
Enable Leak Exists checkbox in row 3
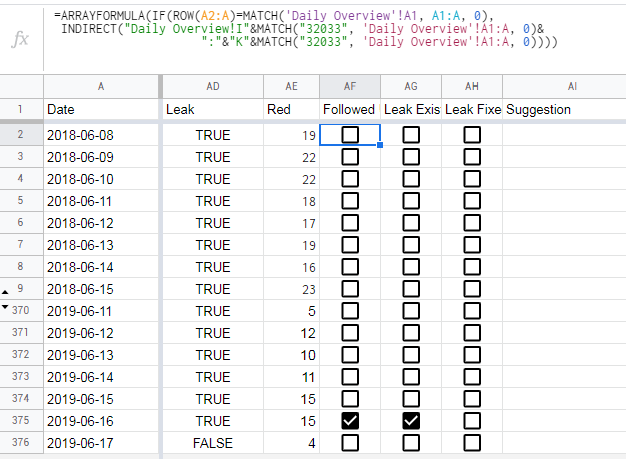pos(411,157)
